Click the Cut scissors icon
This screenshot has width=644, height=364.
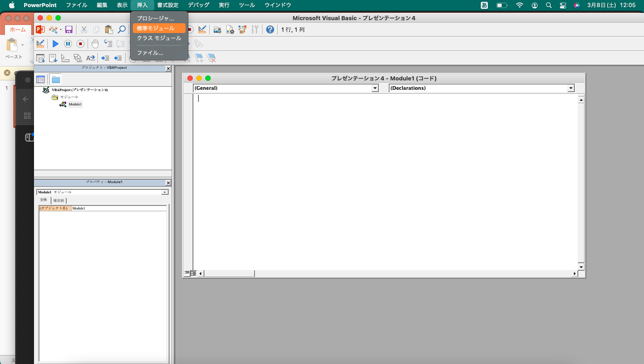coord(84,29)
